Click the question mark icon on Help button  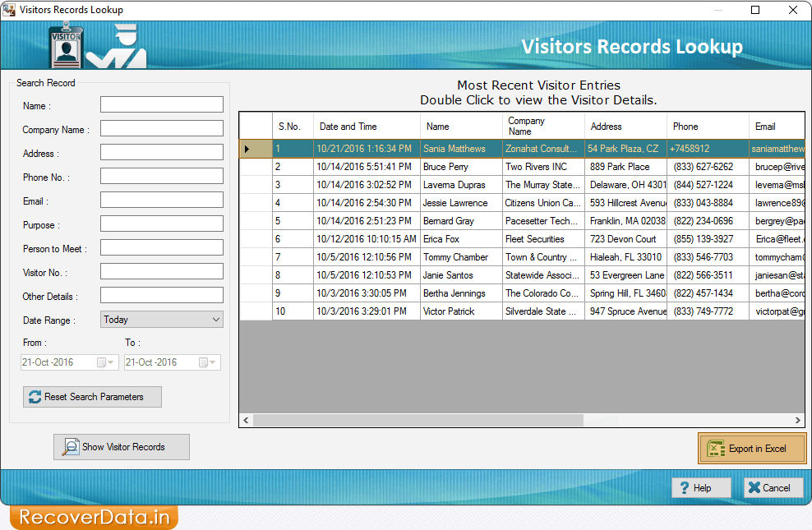(685, 487)
